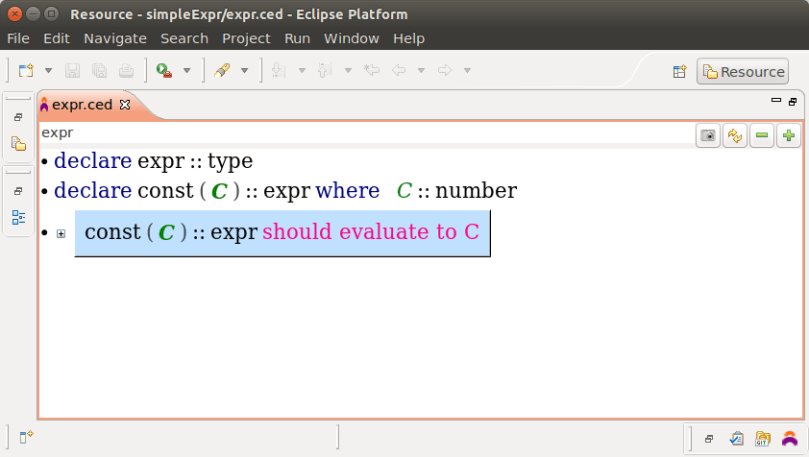This screenshot has height=457, width=809.
Task: Open the Git Repositories status bar icon
Action: [763, 438]
